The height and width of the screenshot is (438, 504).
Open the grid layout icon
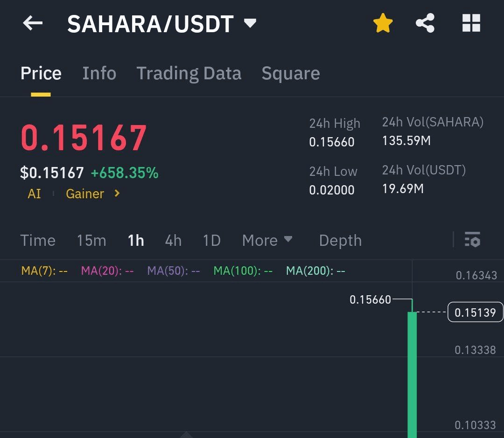[471, 23]
